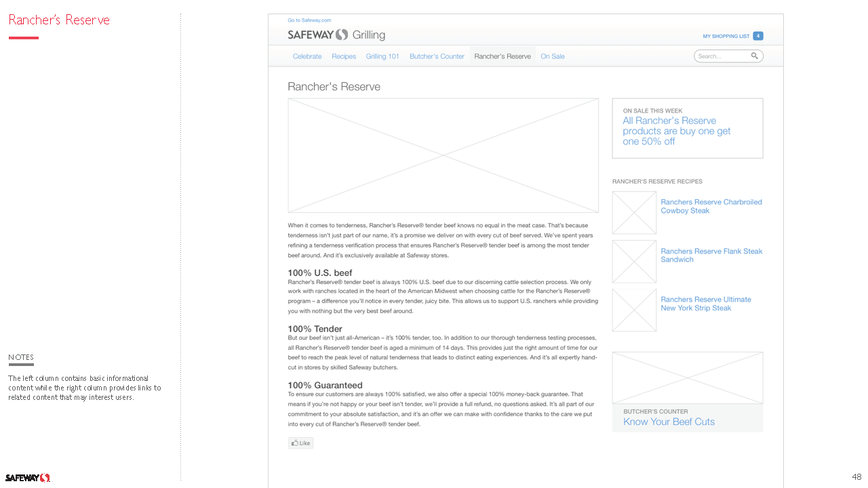Click the Flank Steak Sandwich thumbnail

tap(634, 262)
